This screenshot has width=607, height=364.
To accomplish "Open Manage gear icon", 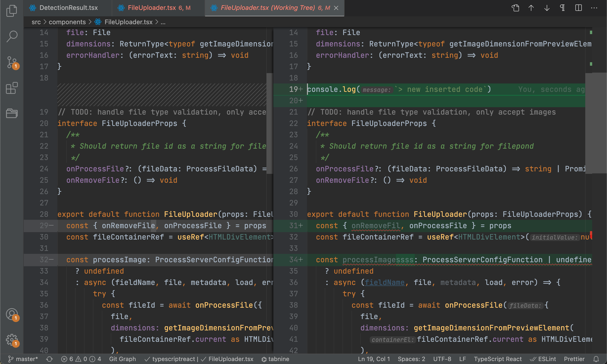I will [x=12, y=340].
